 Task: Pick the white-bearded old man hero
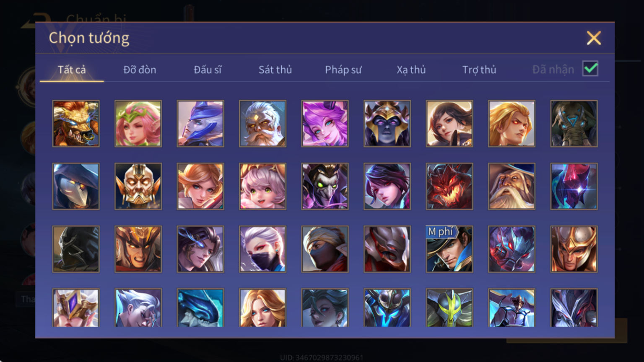[x=262, y=124]
